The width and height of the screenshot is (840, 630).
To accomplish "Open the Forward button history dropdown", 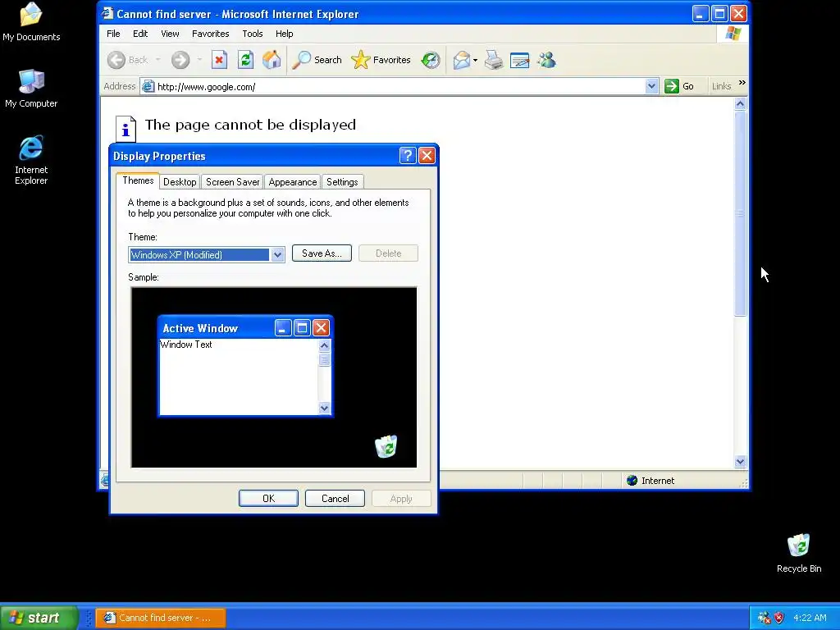I will point(199,60).
